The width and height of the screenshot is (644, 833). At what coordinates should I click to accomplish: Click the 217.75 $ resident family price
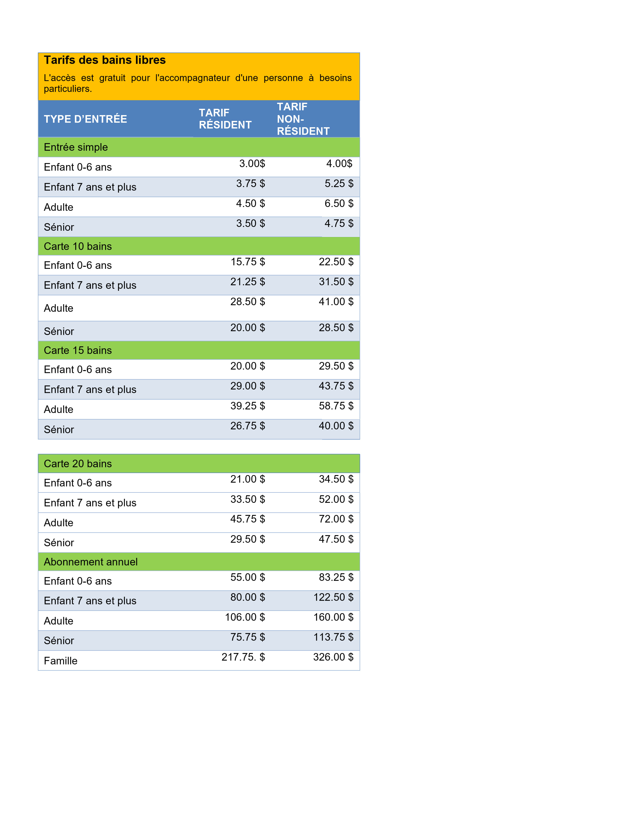point(243,657)
